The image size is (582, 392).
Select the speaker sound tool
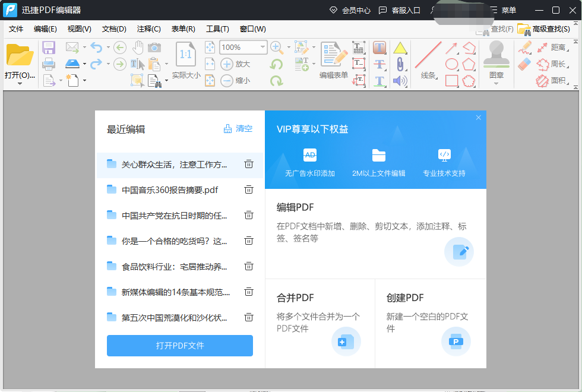pos(400,81)
